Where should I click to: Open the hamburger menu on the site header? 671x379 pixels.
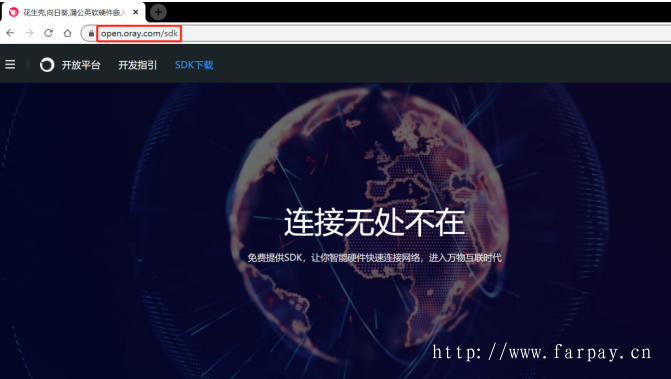(x=10, y=65)
